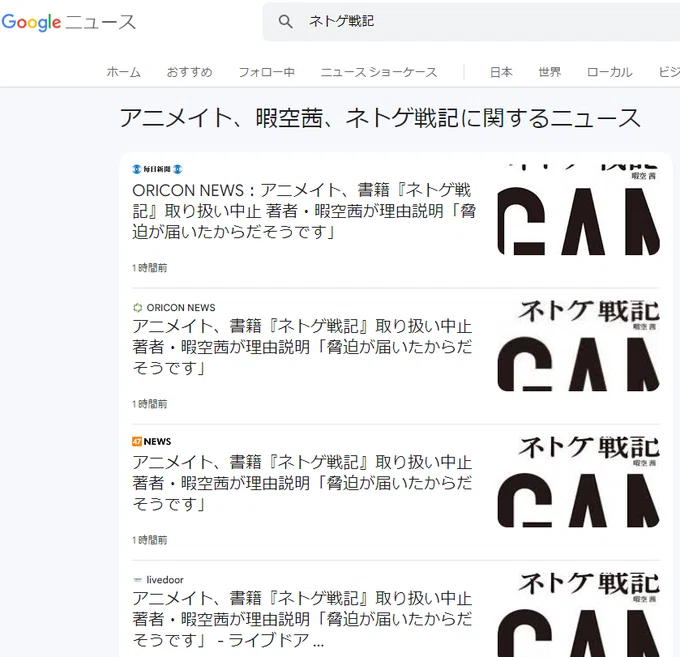Viewport: 680px width, 657px height.
Task: Open the ORICON NEWS：アニメイト headline from 毎日新聞
Action: click(x=304, y=211)
